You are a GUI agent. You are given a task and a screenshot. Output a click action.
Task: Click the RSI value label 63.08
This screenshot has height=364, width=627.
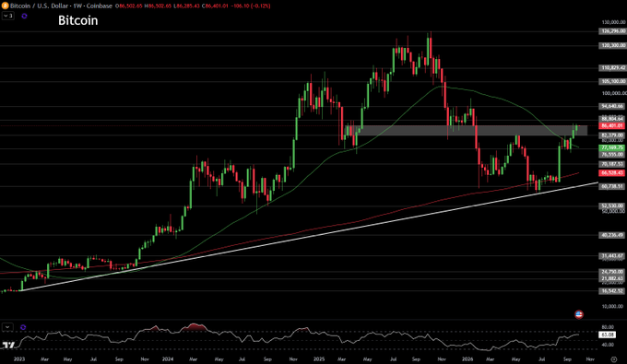click(607, 335)
